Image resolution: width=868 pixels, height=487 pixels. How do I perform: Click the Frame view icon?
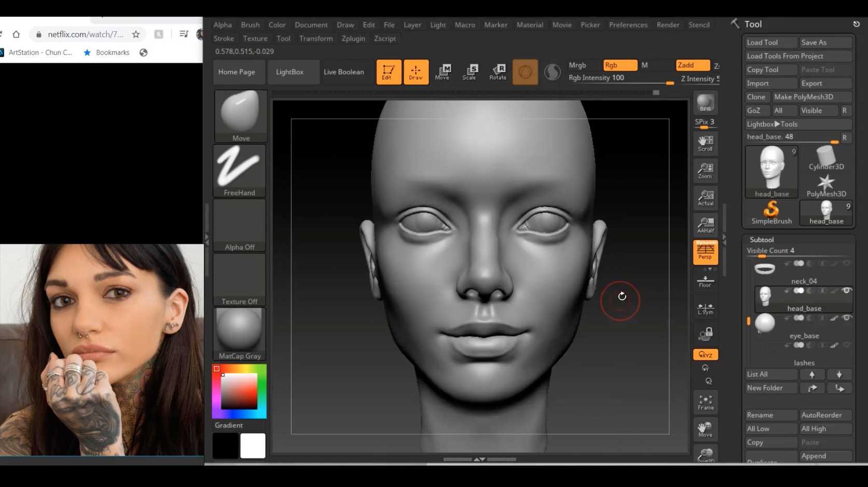pos(705,402)
